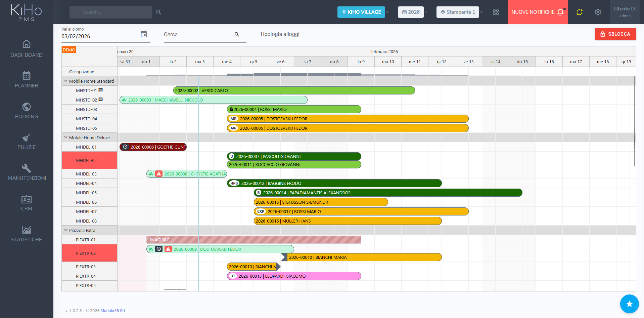Click the AIR badge on MHSTD-04 booking

click(x=234, y=119)
